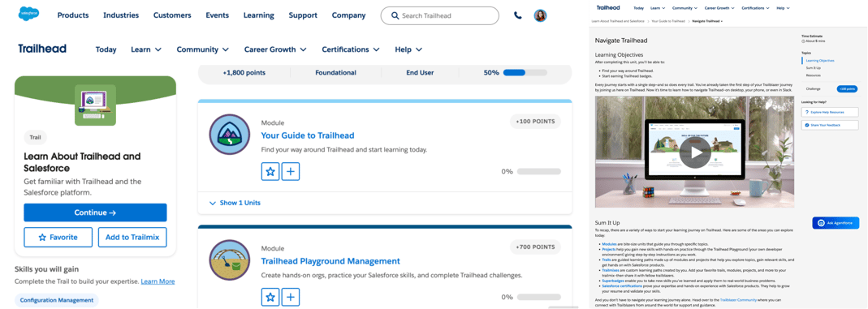This screenshot has width=868, height=309.
Task: Click the Trailblazer Community link
Action: [738, 299]
